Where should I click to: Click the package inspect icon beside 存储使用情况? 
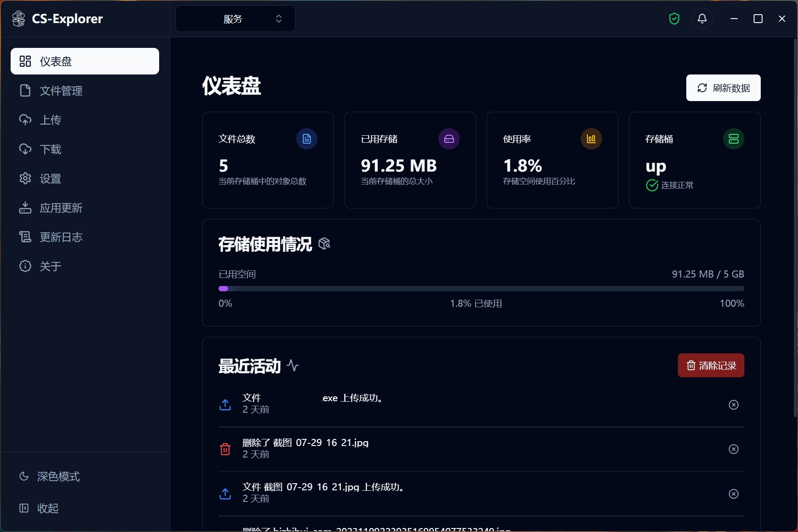[324, 244]
